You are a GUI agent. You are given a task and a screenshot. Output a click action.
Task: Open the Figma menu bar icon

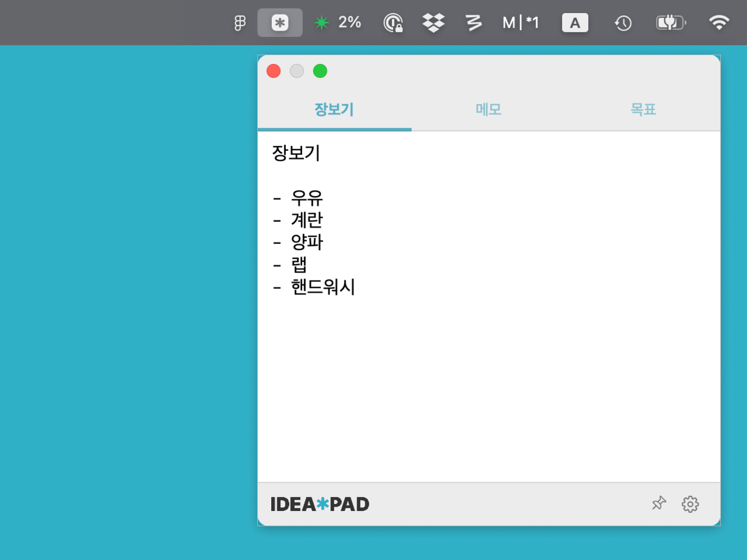[x=240, y=22]
